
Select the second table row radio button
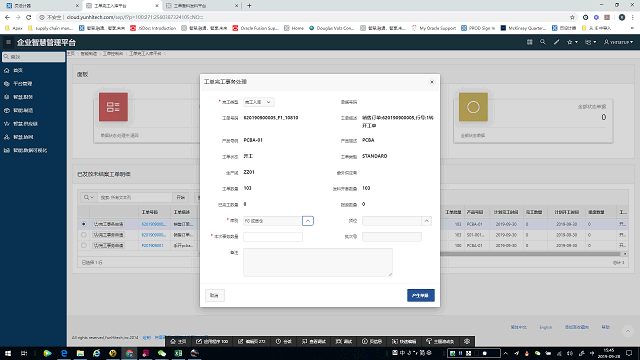point(84,235)
